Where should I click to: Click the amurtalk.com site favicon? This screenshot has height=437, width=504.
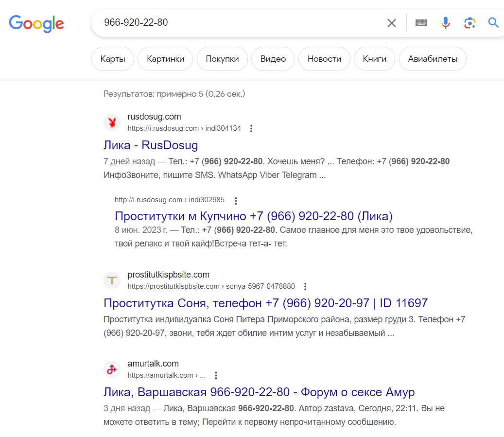tap(112, 369)
